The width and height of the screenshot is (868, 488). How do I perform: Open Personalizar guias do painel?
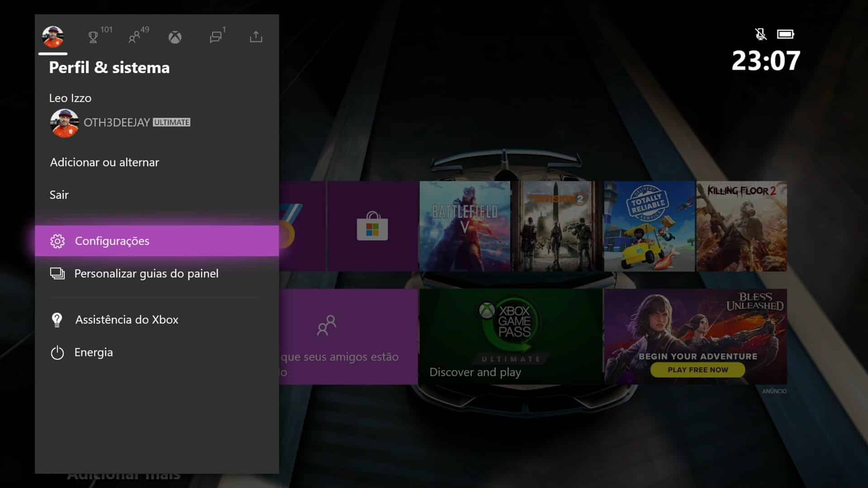tap(157, 274)
